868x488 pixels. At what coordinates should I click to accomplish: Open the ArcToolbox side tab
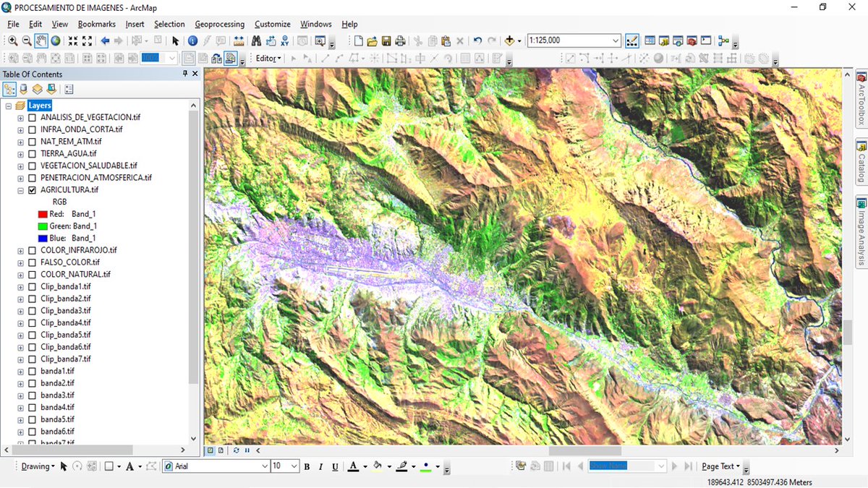pyautogui.click(x=861, y=98)
